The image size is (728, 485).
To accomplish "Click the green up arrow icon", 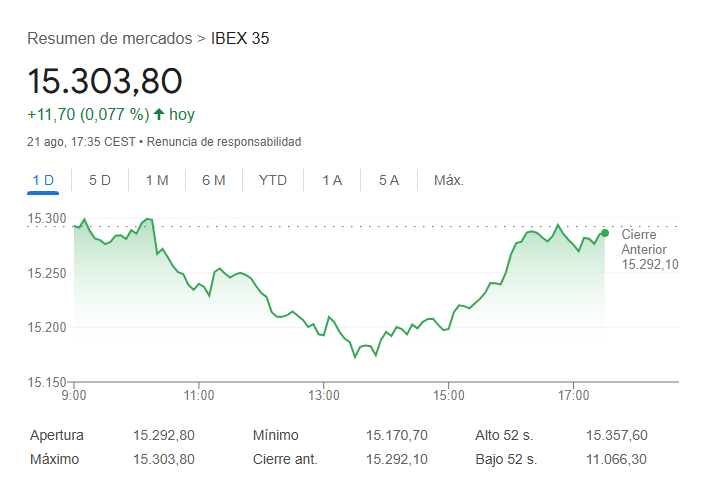I will [159, 114].
